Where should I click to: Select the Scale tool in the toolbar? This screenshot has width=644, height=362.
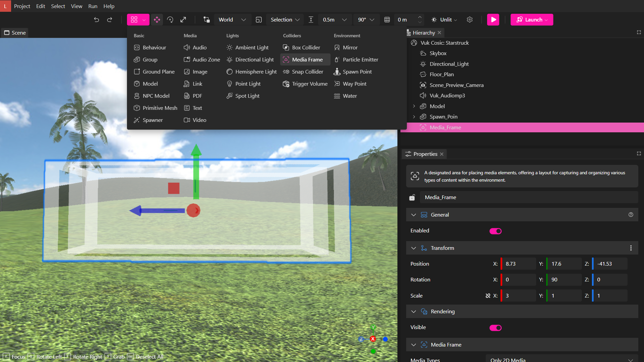(183, 19)
